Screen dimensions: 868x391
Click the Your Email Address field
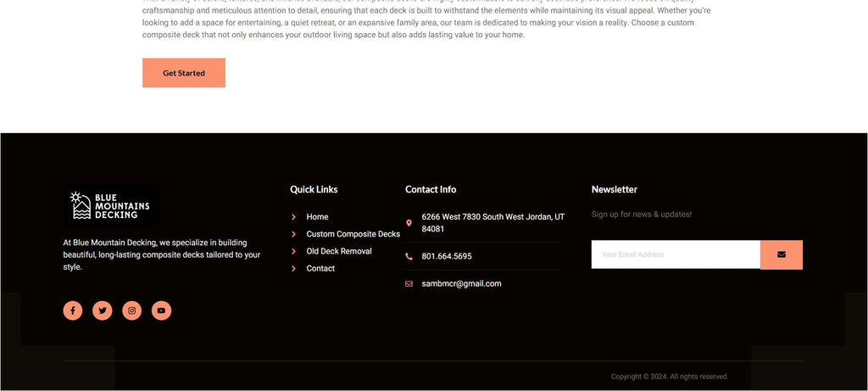coord(675,254)
